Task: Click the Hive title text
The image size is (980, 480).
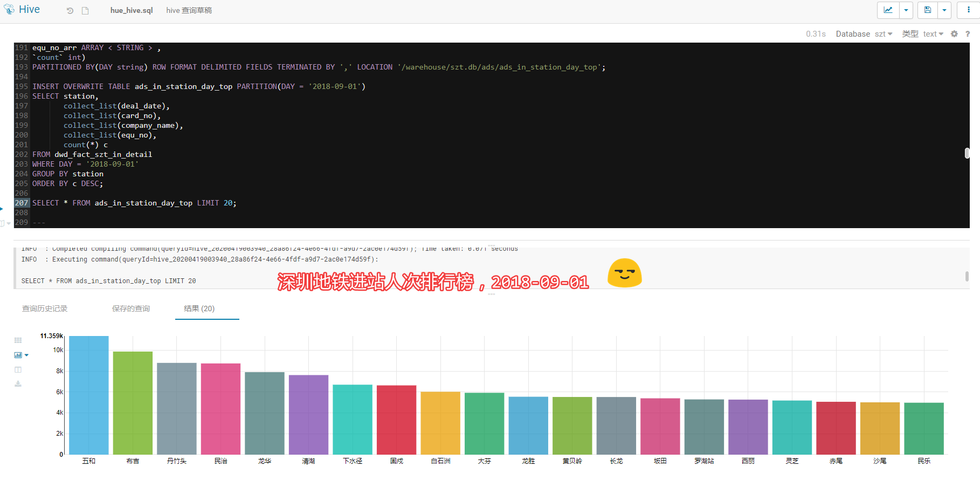Action: (29, 9)
